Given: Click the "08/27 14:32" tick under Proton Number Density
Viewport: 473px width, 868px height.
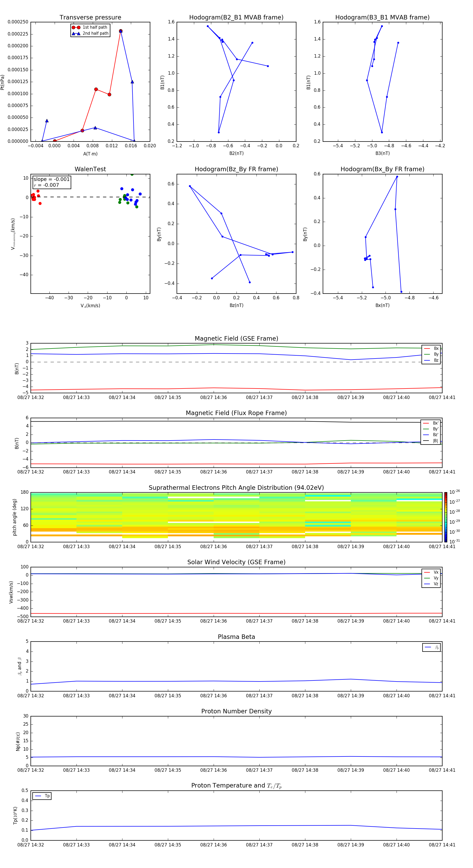Looking at the screenshot, I should tap(31, 770).
